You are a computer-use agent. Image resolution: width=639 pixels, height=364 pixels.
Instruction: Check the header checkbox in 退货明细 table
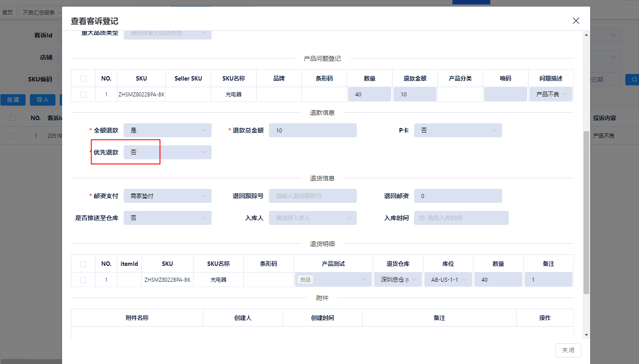tap(83, 264)
